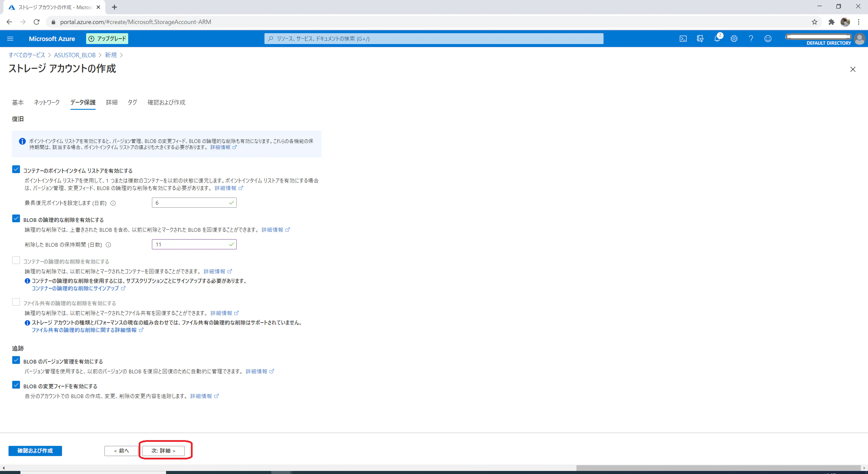868x474 pixels.
Task: Click the browser address bar URL
Action: [136, 22]
